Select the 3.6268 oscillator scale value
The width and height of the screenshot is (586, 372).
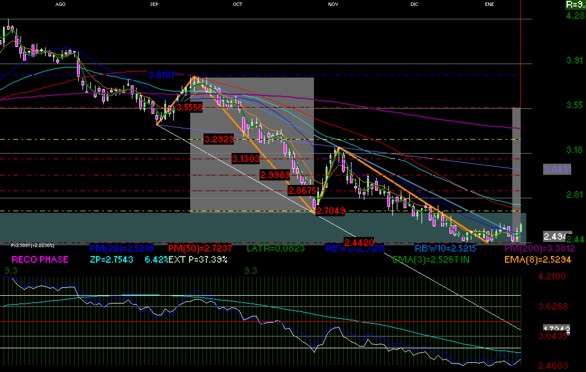[553, 307]
